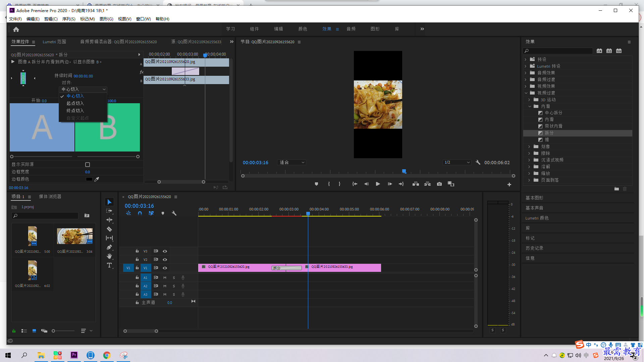Click the Home icon
Screen dimensions: 644x362
(16, 29)
